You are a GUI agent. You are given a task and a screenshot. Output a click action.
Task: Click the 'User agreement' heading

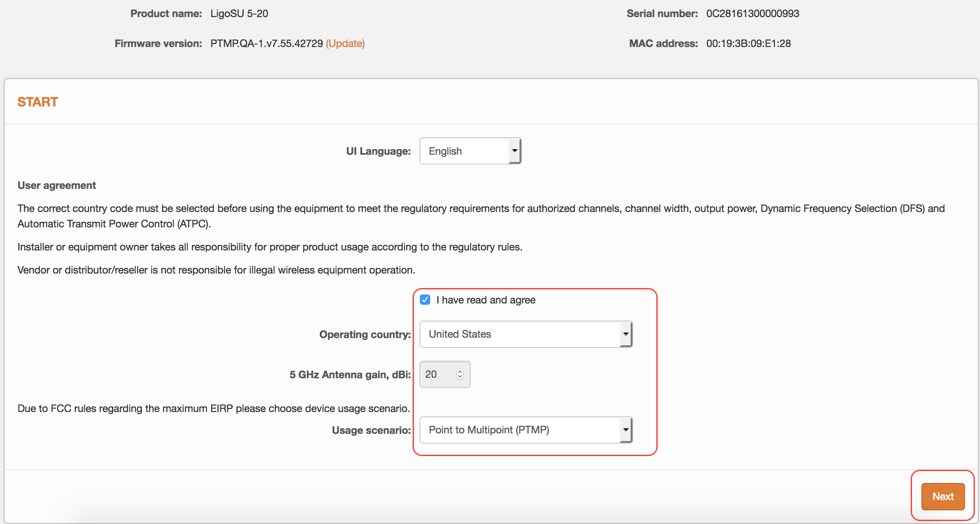pyautogui.click(x=57, y=185)
